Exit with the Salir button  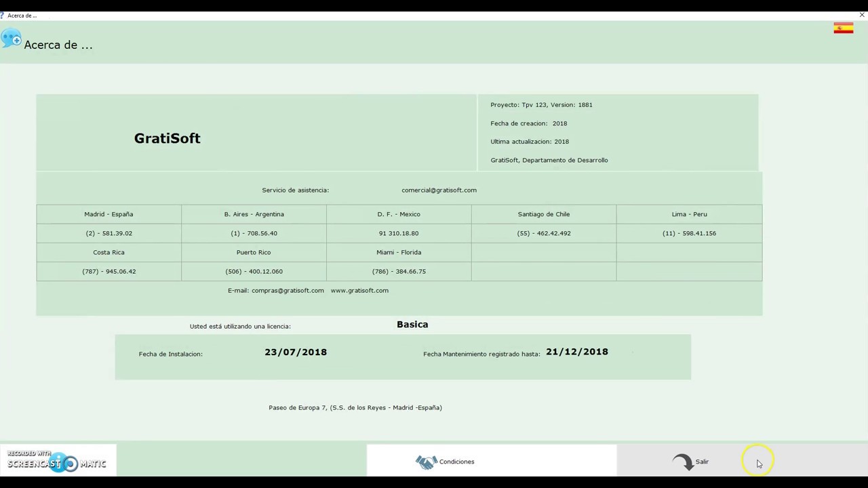pos(742,462)
